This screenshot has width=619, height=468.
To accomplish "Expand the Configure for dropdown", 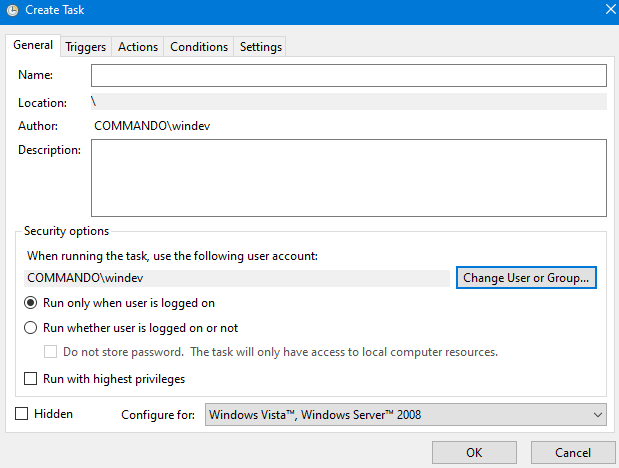I will (x=405, y=414).
